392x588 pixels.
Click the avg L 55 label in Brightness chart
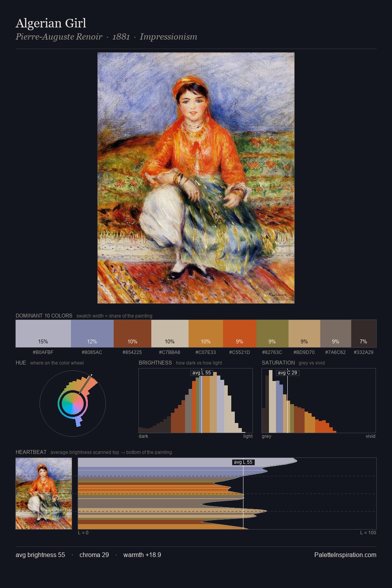(201, 373)
